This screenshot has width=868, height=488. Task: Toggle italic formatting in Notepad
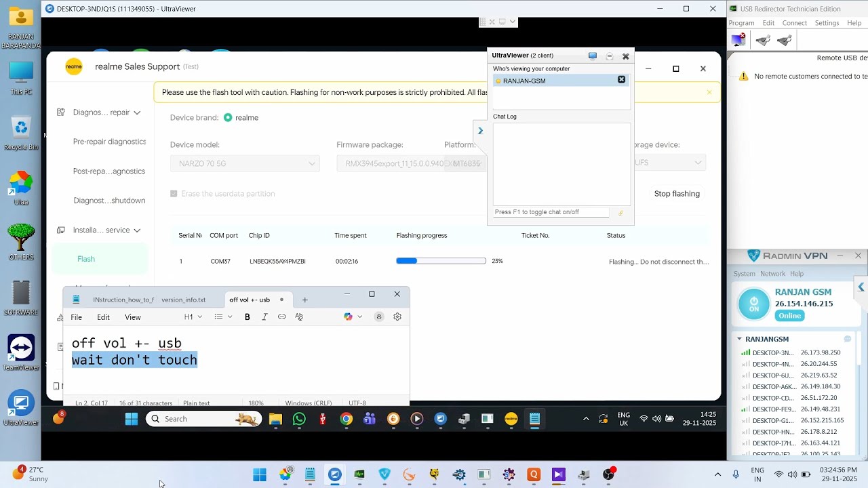point(264,317)
